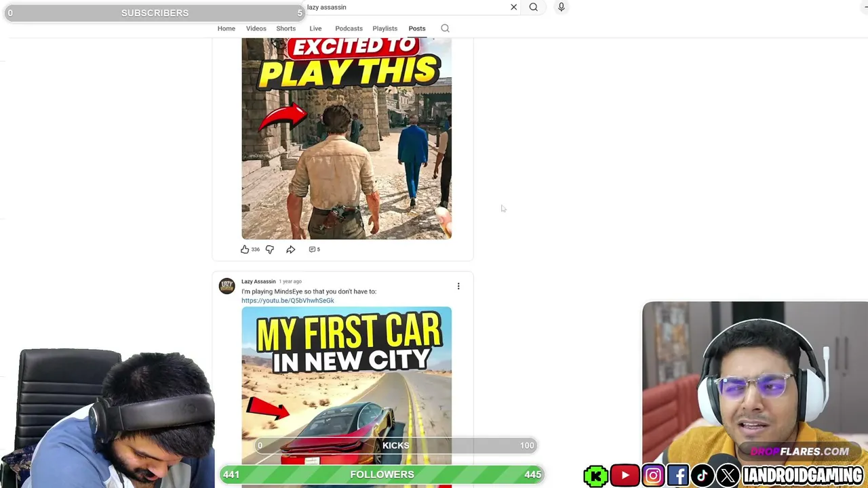Select the Posts tab
The image size is (868, 488).
pyautogui.click(x=417, y=28)
